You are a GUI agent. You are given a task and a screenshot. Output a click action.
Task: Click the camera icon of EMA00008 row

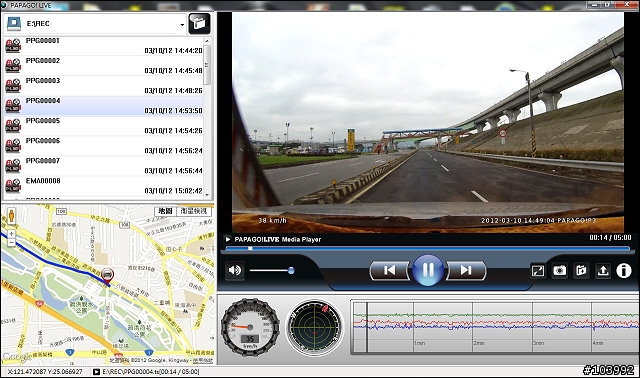13,186
